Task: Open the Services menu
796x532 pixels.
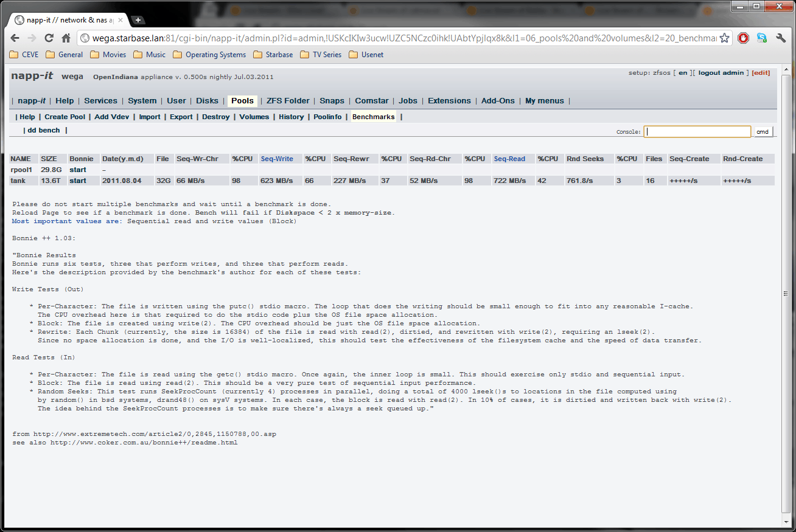Action: coord(100,101)
